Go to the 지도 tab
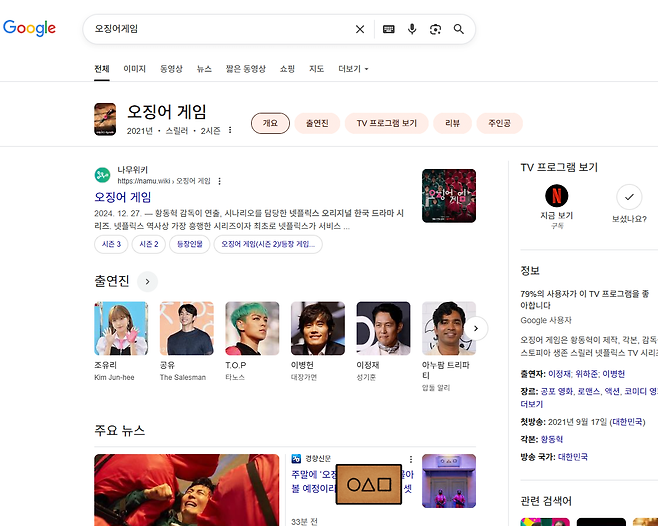The image size is (658, 526). click(x=316, y=69)
